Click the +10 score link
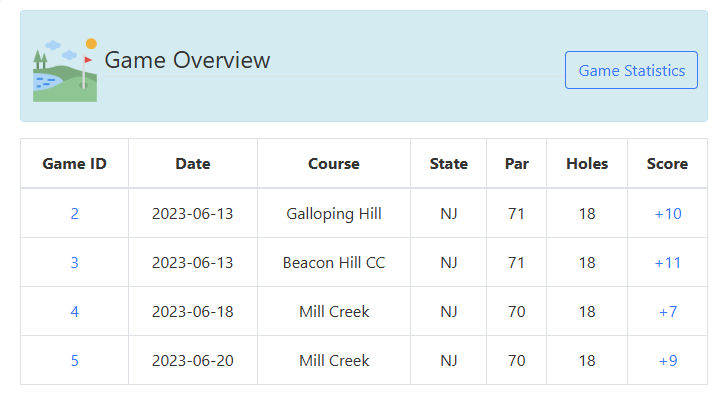The width and height of the screenshot is (727, 405). 667,214
